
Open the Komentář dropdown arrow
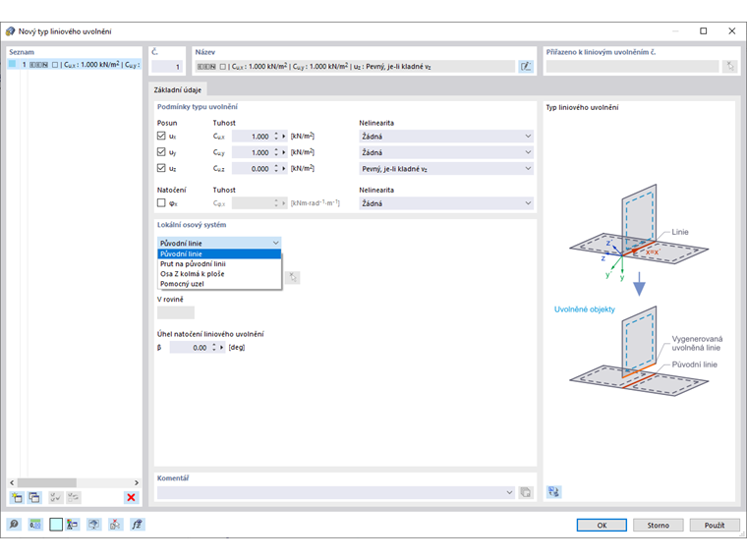(x=509, y=492)
